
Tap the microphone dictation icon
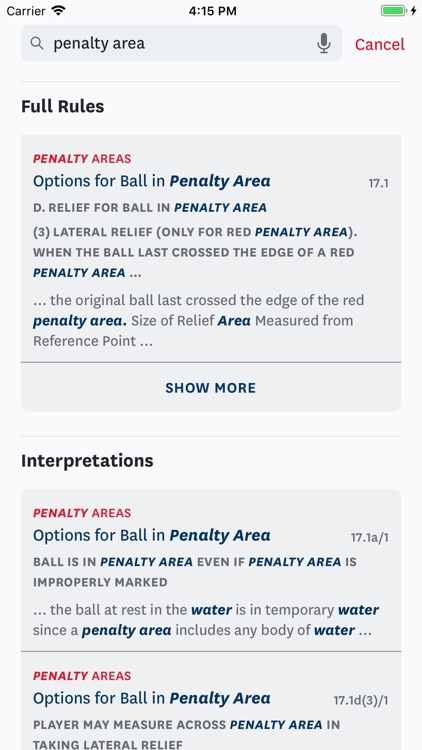[x=324, y=44]
